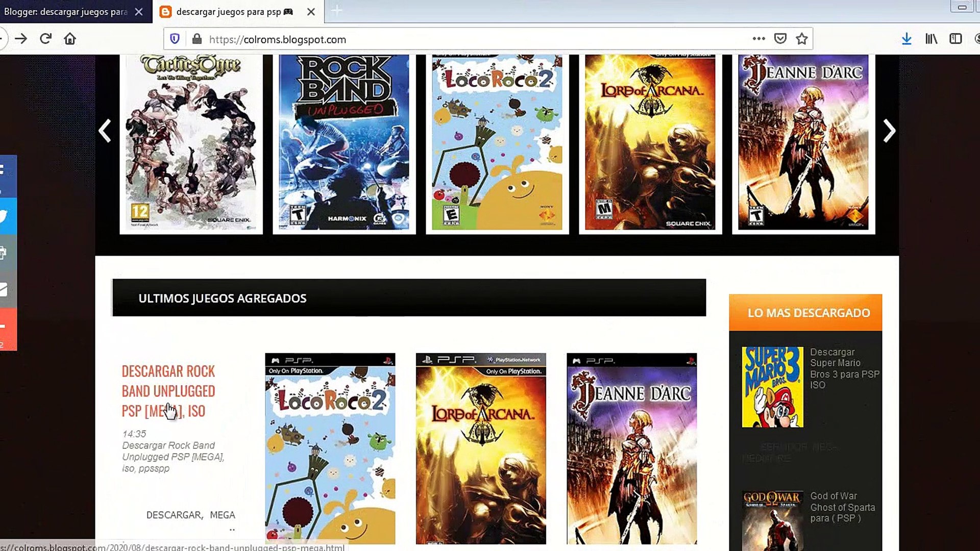Open the Library bookshelf icon

(931, 39)
